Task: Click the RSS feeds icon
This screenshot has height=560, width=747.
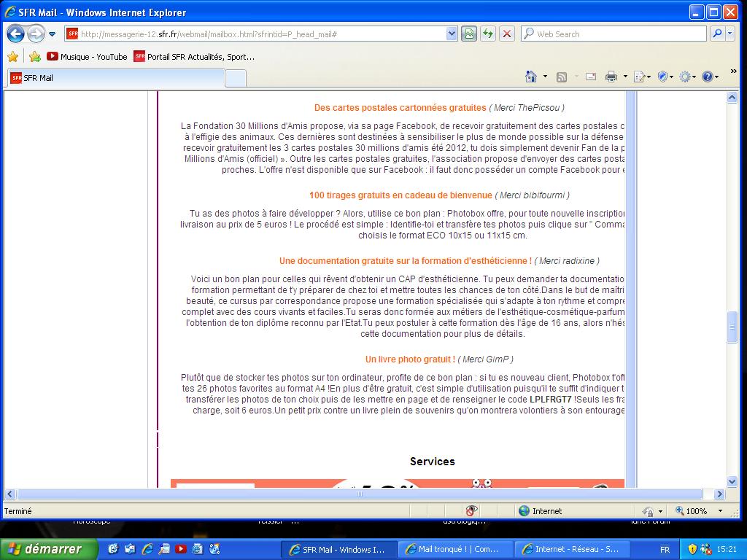Action: pos(562,77)
